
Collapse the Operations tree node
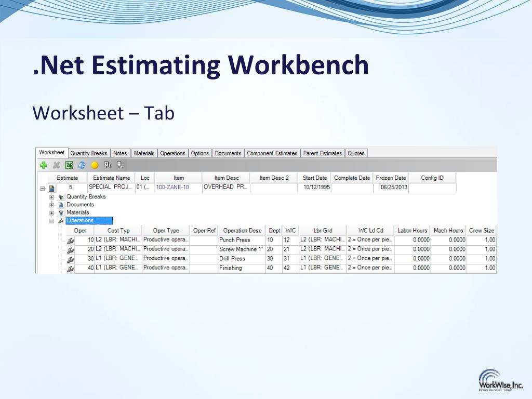[51, 221]
